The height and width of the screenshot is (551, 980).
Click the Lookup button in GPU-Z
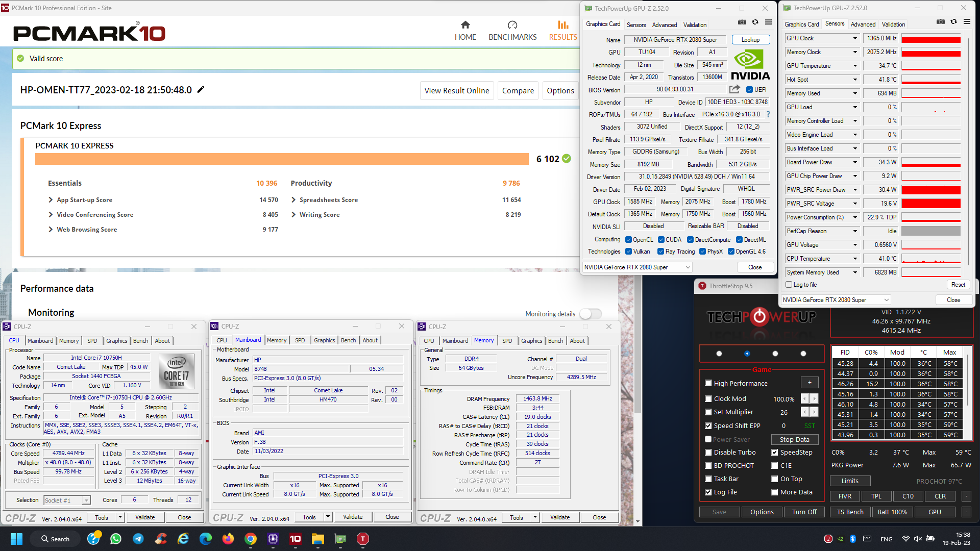coord(750,40)
